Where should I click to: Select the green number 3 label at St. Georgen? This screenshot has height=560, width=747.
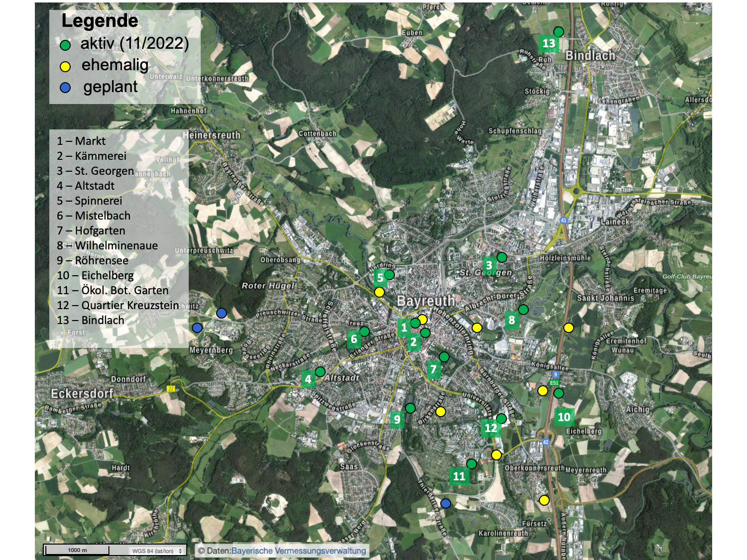[x=489, y=265]
